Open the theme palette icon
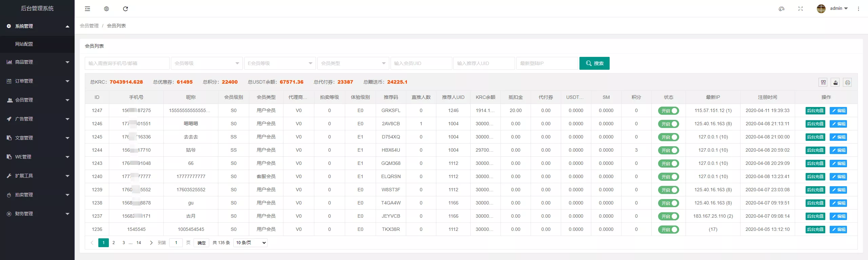868x260 pixels. [782, 9]
